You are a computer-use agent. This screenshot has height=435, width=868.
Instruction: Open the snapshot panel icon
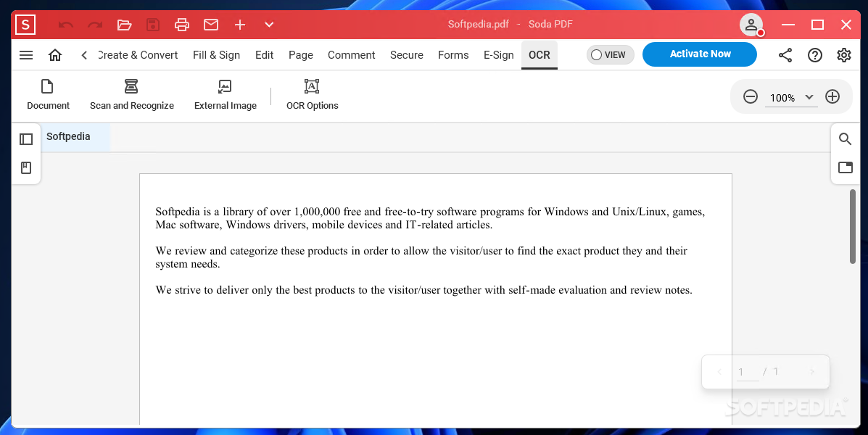(846, 167)
